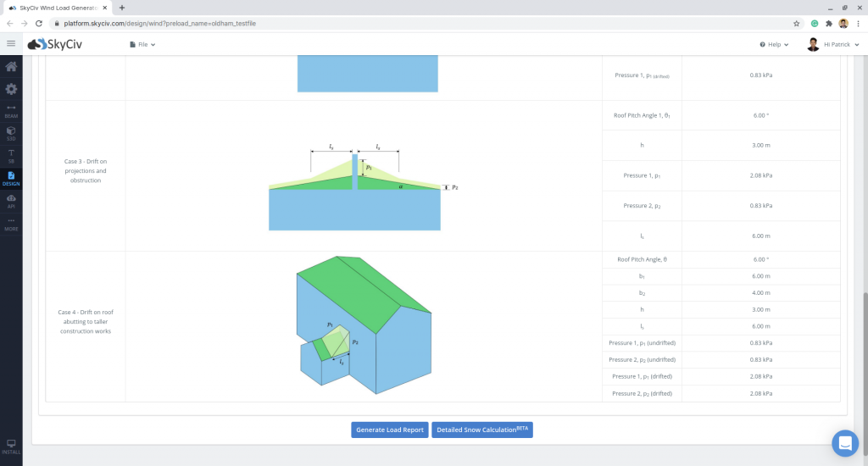This screenshot has height=466, width=868.
Task: Open the S3D structural 3D module
Action: 11,133
